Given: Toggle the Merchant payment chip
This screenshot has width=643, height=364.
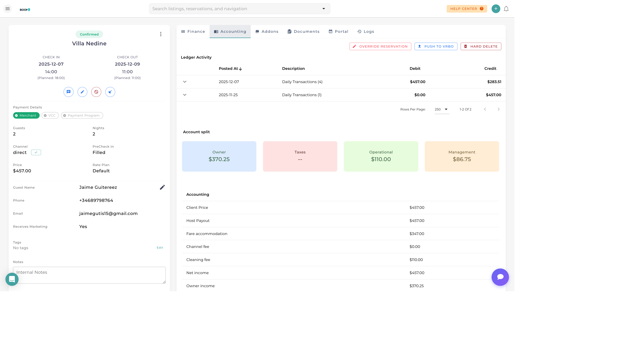Looking at the screenshot, I should click(x=26, y=116).
